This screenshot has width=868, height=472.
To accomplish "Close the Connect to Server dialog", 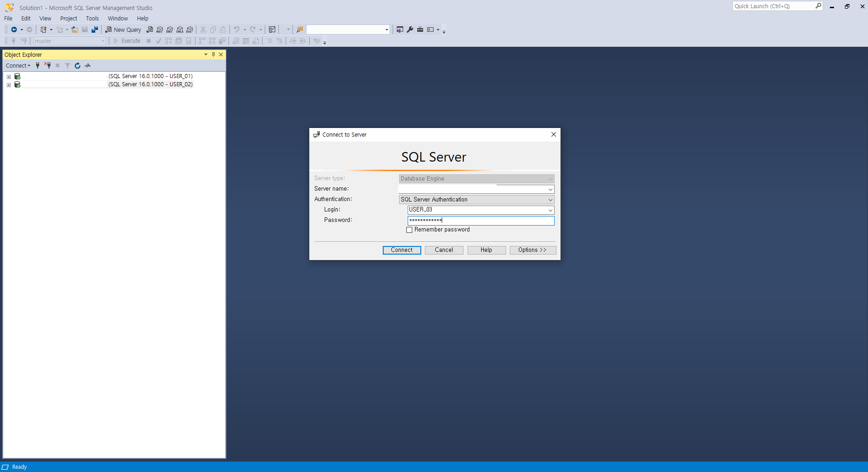I will click(x=553, y=134).
